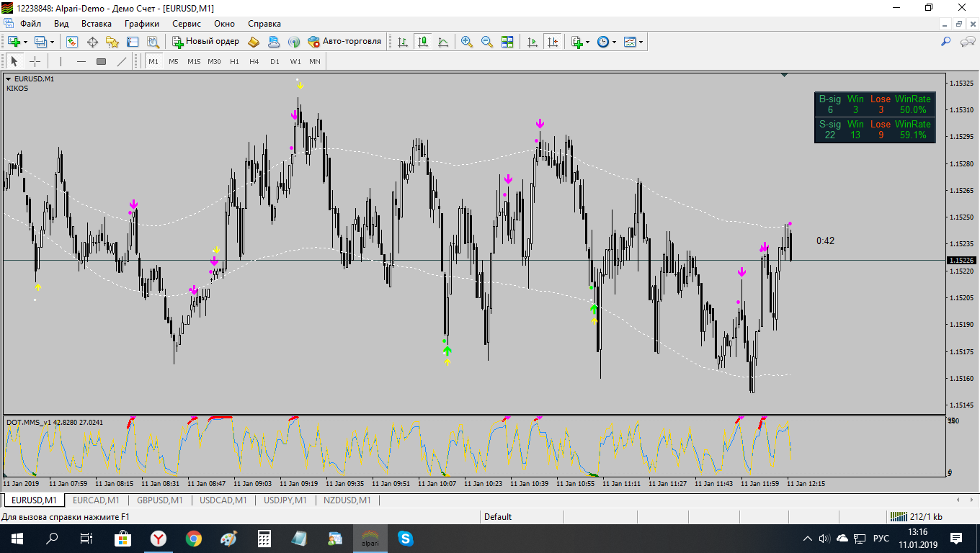Open the Terminal panel icon

[x=133, y=42]
